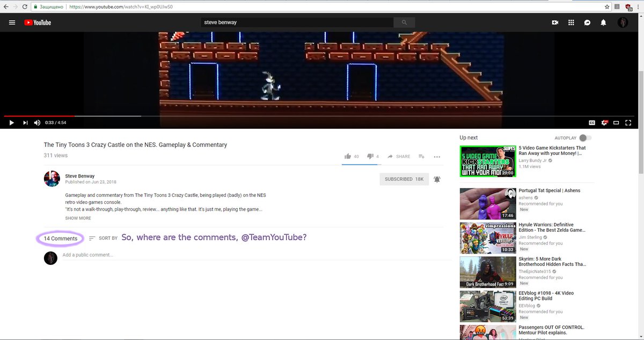Click the video title text
The width and height of the screenshot is (644, 340).
pos(135,145)
